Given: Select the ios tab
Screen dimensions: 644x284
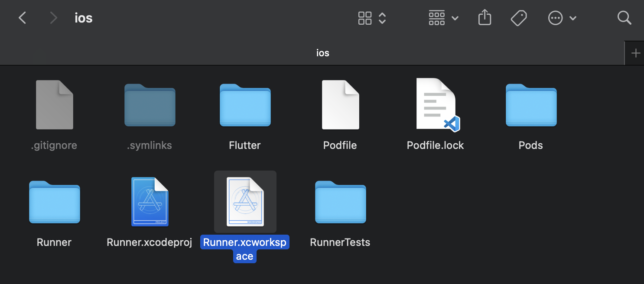Looking at the screenshot, I should pyautogui.click(x=312, y=53).
